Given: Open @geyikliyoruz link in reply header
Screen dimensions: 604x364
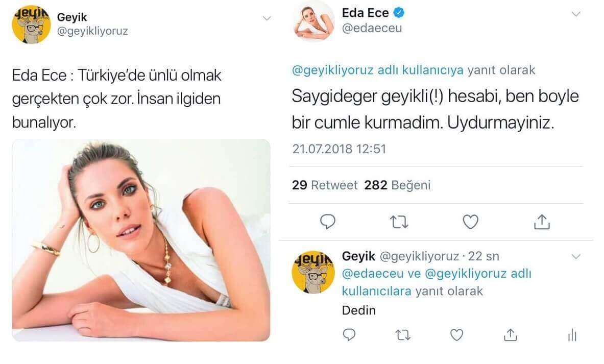Looking at the screenshot, I should coord(332,70).
